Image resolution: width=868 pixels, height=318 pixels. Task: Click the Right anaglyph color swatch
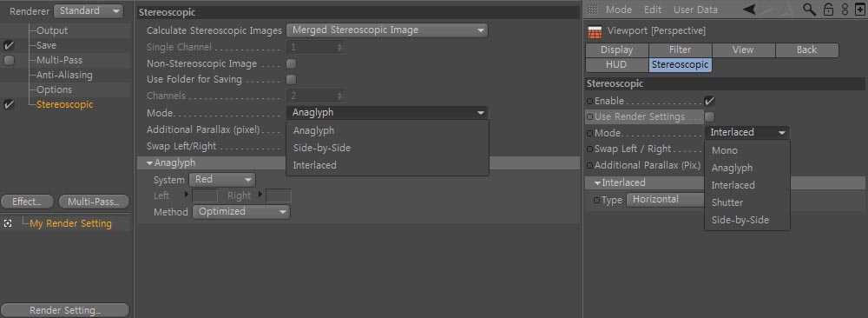click(x=279, y=195)
